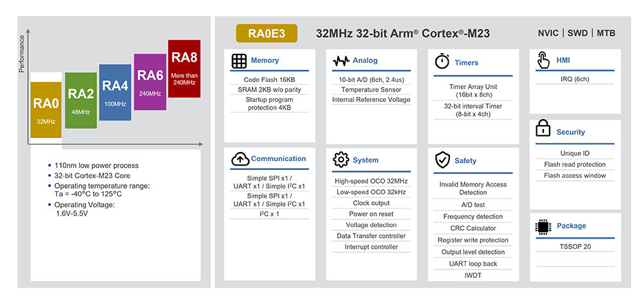The width and height of the screenshot is (644, 299).
Task: Click Voltage detection entry
Action: [371, 225]
